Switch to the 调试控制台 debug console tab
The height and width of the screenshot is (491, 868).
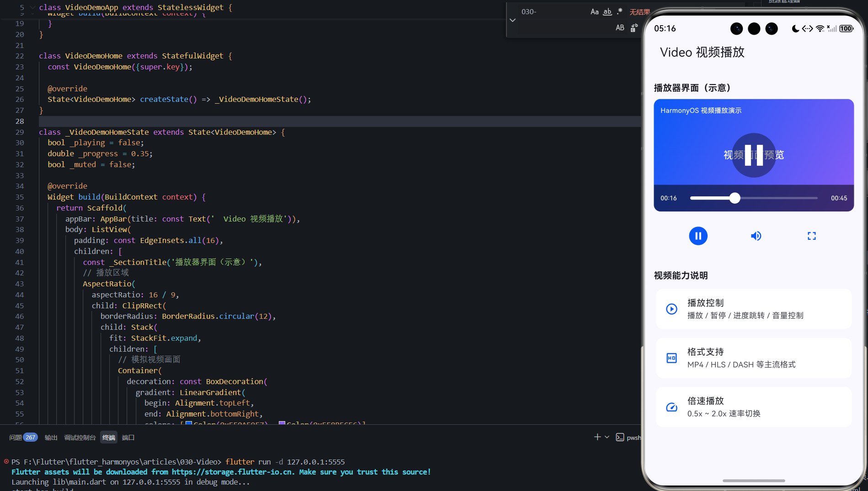tap(80, 438)
